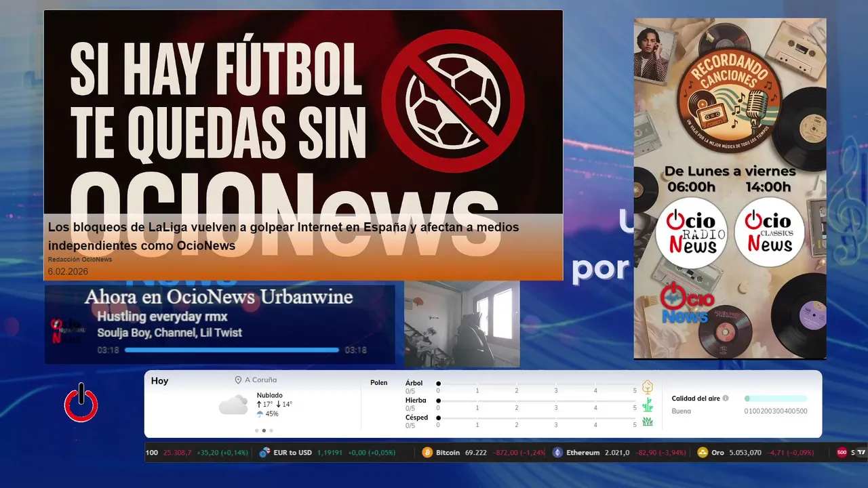
Task: Click the Buena air quality status
Action: point(682,411)
